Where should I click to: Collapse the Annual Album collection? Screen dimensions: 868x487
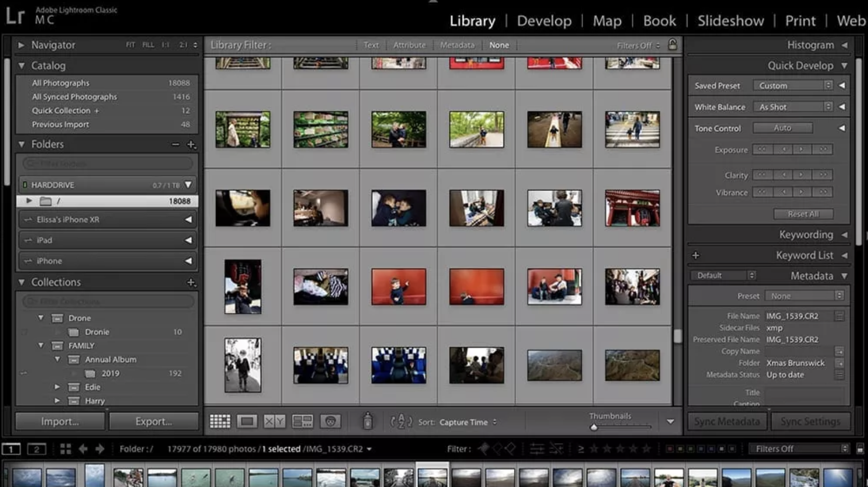pos(58,359)
